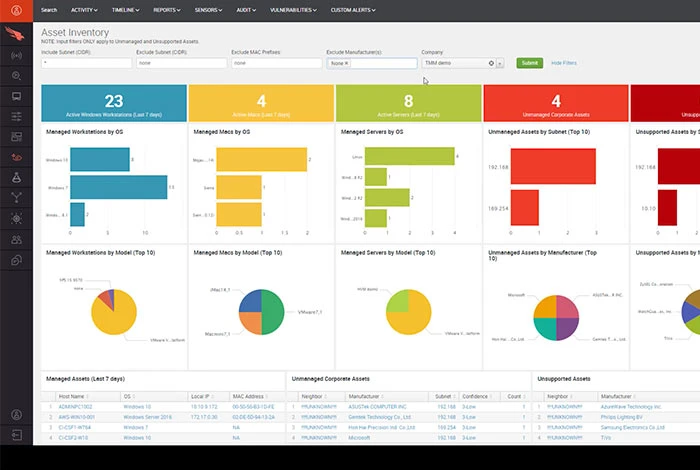This screenshot has width=700, height=470.
Task: Sort by the MAC Address column header
Action: coord(250,396)
